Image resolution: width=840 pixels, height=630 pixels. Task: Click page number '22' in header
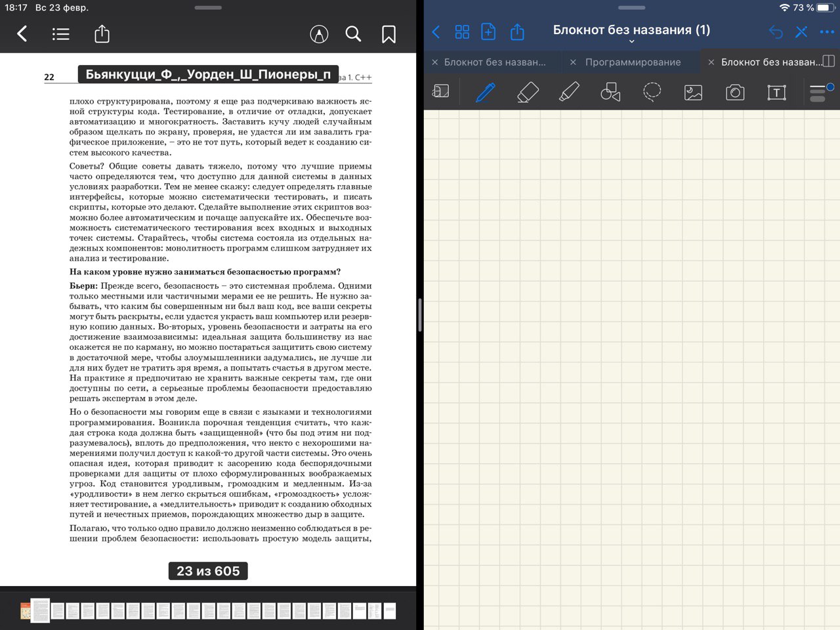[x=49, y=77]
